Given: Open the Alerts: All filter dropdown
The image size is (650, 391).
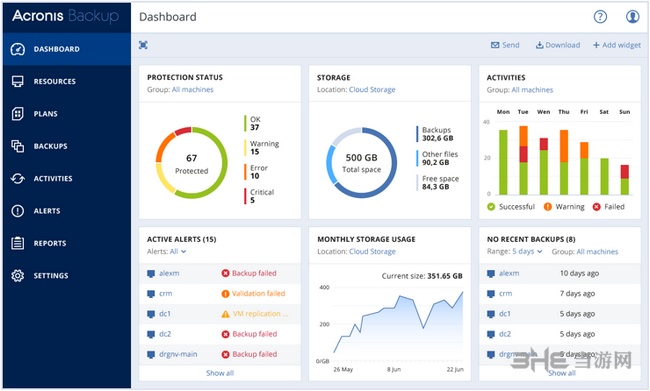Looking at the screenshot, I should pyautogui.click(x=178, y=251).
